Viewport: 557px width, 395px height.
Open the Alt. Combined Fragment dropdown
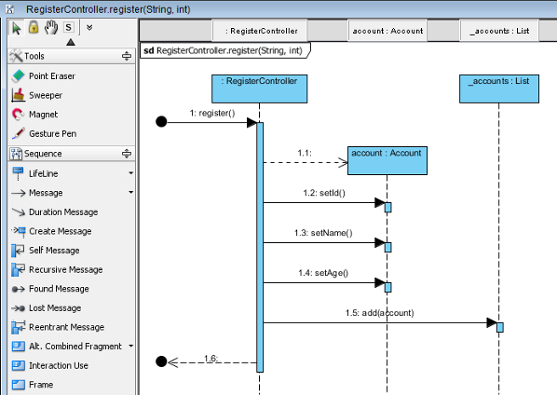(131, 346)
